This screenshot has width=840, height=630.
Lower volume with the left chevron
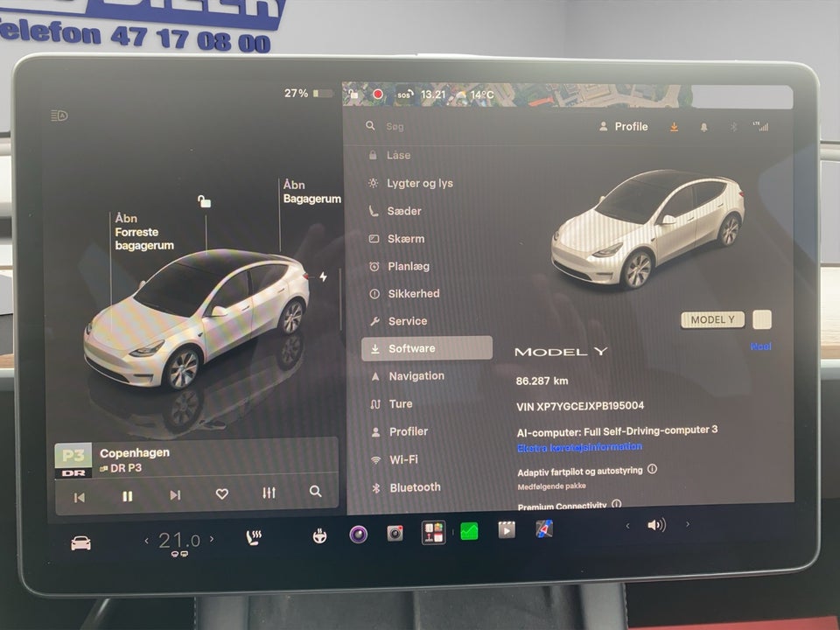627,526
